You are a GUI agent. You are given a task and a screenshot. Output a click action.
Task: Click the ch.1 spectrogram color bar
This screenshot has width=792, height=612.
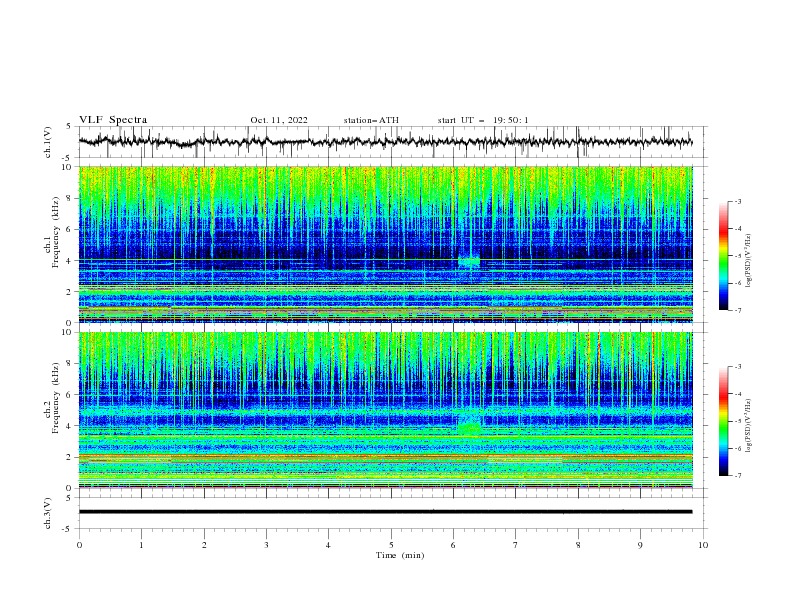tap(723, 256)
